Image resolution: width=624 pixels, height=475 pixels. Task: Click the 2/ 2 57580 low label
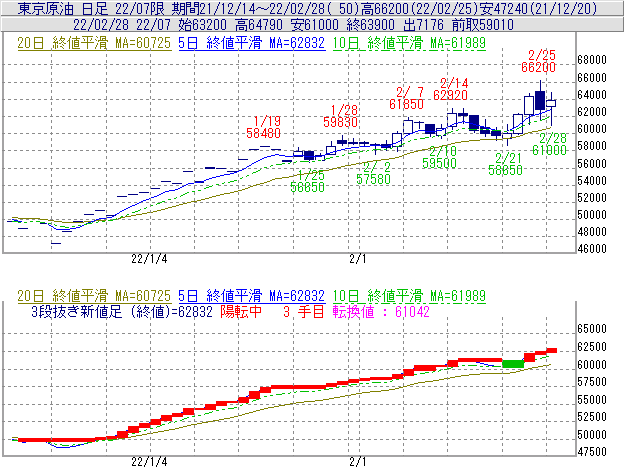(374, 173)
